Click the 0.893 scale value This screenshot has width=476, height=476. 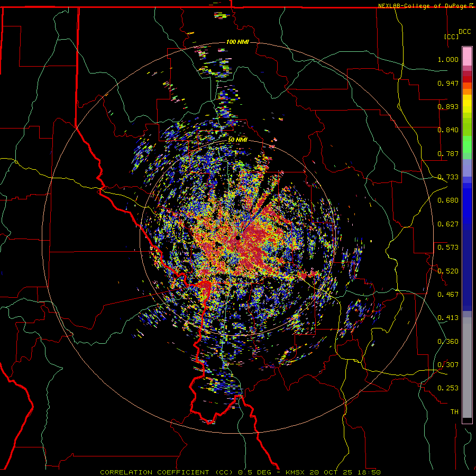tap(448, 106)
